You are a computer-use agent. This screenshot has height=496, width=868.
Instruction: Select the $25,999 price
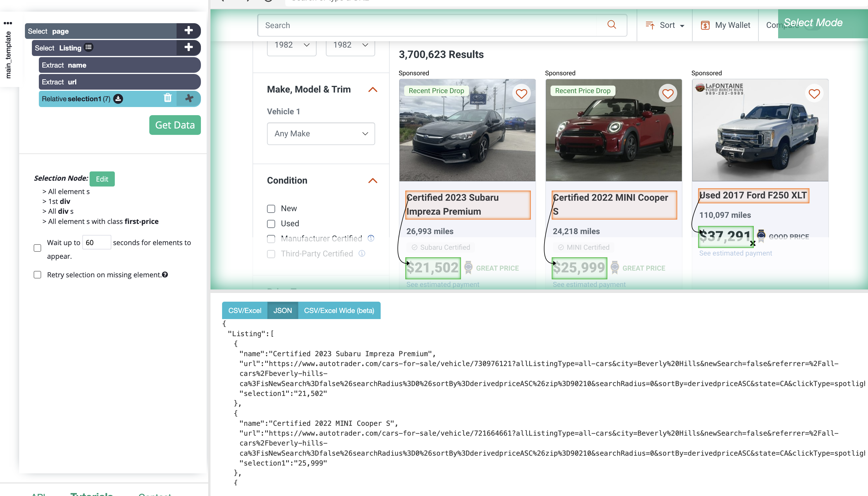pos(579,268)
